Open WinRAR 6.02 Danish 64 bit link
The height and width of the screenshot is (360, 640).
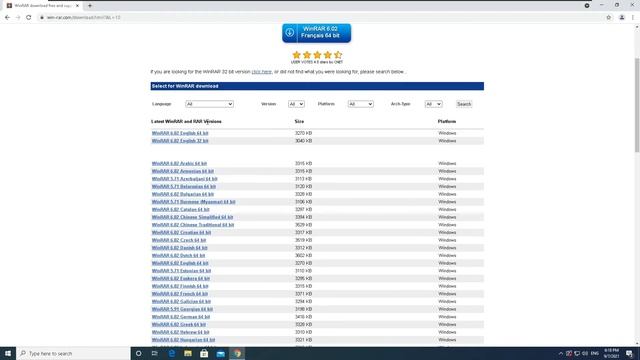180,248
